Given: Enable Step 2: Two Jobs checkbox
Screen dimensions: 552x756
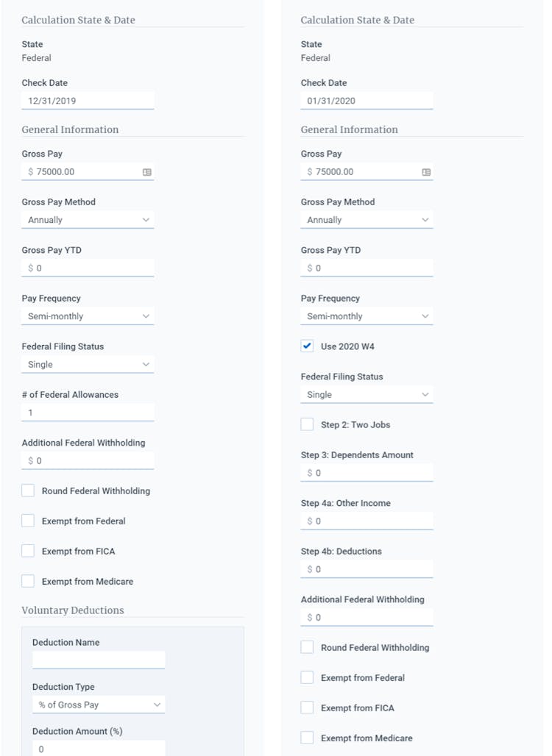Looking at the screenshot, I should (x=308, y=424).
